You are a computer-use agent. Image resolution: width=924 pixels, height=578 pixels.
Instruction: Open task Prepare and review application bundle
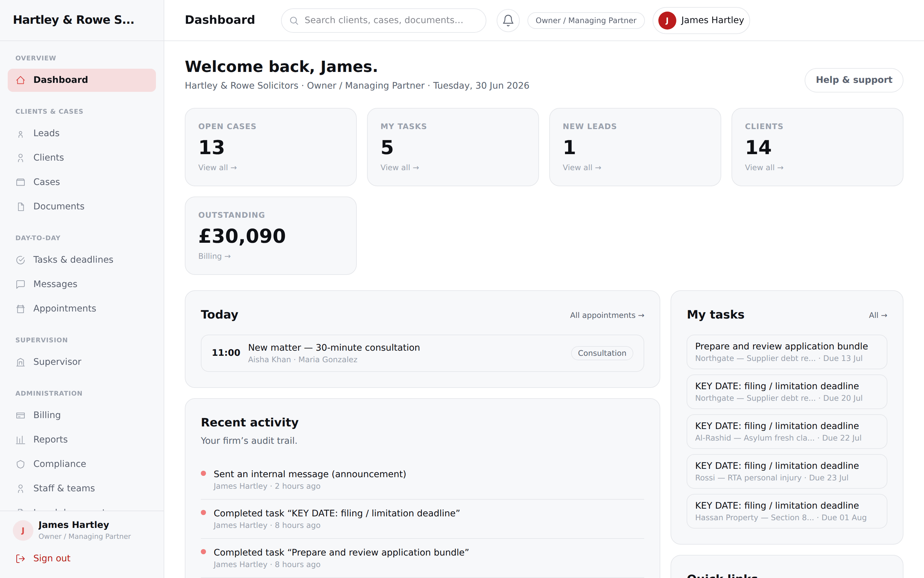click(787, 352)
